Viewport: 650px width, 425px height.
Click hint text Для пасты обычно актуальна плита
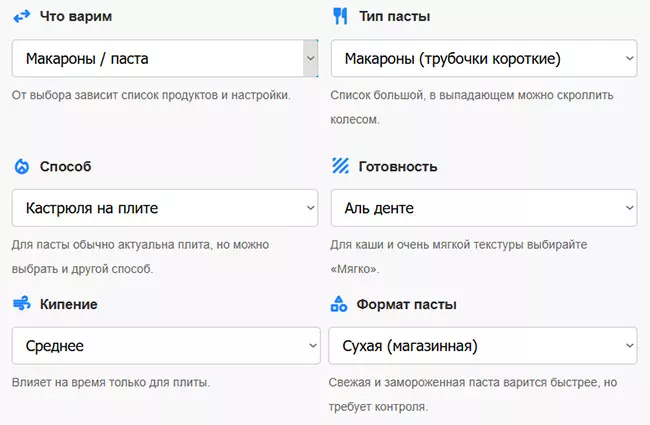pyautogui.click(x=140, y=257)
